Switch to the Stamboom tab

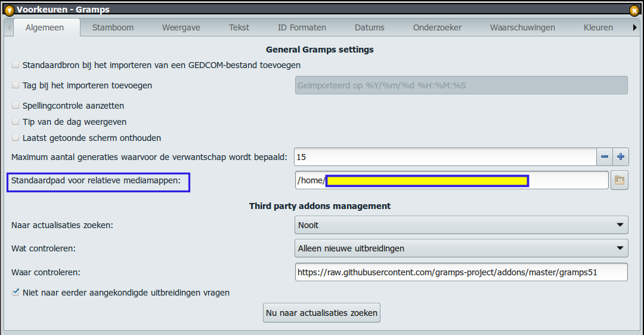pyautogui.click(x=113, y=27)
